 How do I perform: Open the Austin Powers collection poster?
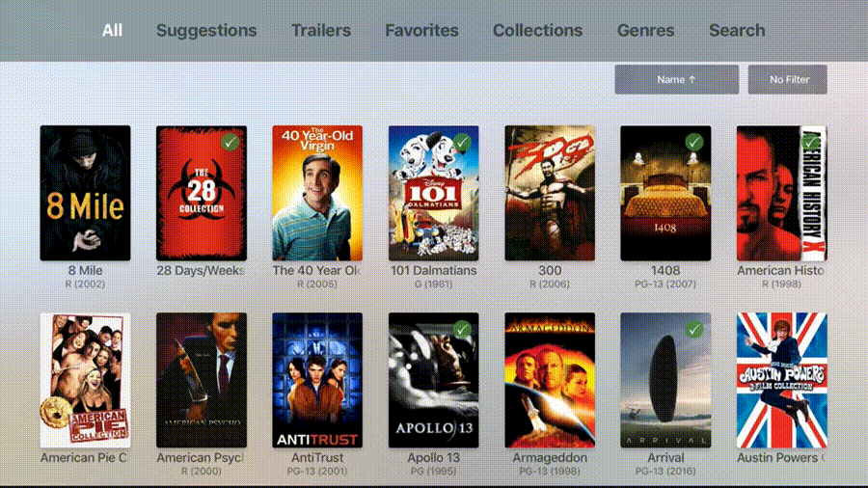tap(781, 380)
